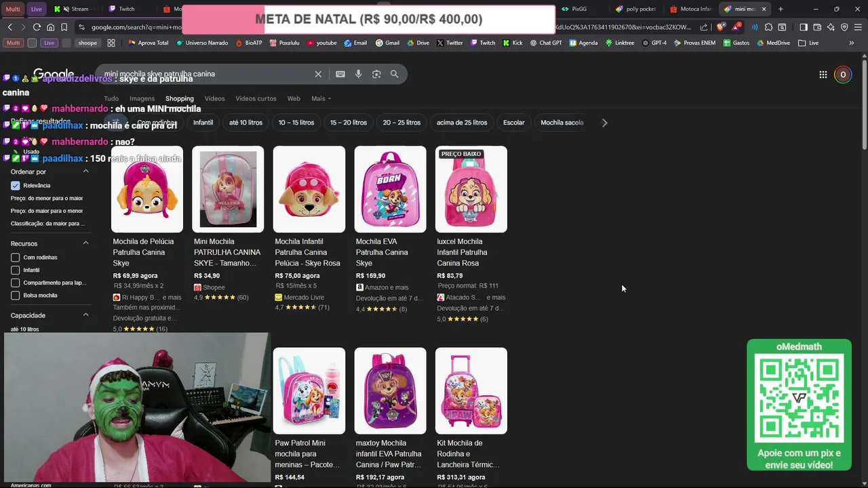Open the Kick bookmark
This screenshot has width=868, height=488.
pyautogui.click(x=513, y=43)
